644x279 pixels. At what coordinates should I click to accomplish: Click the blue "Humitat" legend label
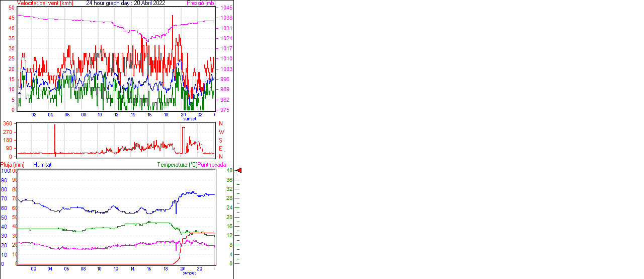pyautogui.click(x=42, y=165)
